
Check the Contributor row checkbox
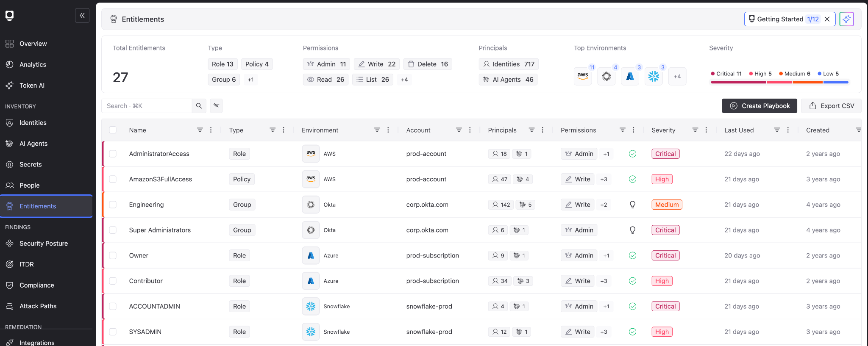pos(113,281)
